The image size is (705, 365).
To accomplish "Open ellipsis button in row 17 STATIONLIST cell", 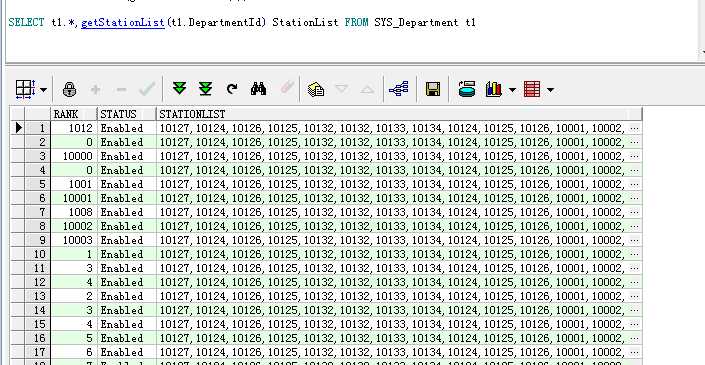I will point(634,352).
